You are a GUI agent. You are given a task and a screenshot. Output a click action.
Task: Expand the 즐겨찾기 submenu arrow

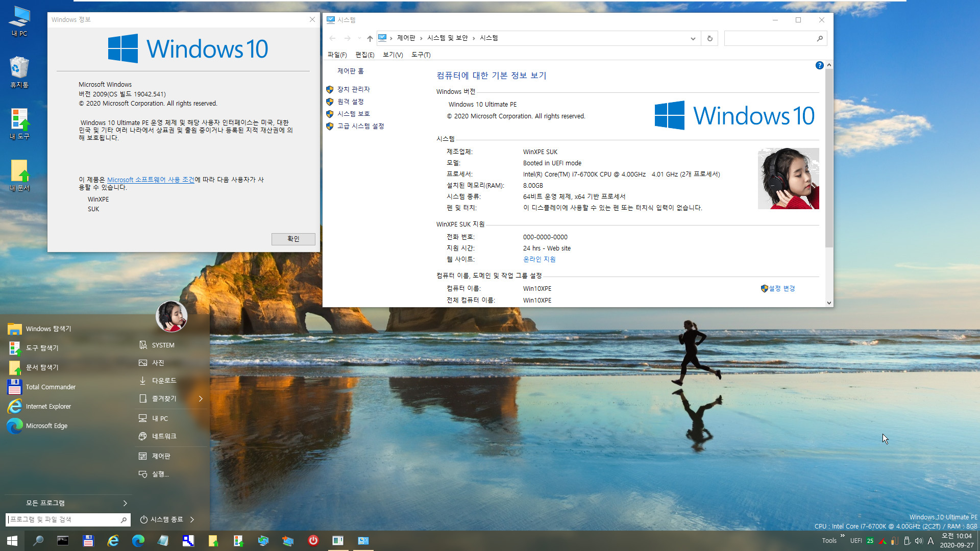point(201,399)
